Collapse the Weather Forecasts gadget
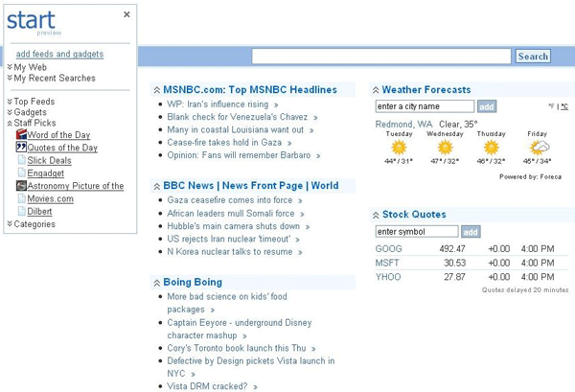 coord(375,90)
